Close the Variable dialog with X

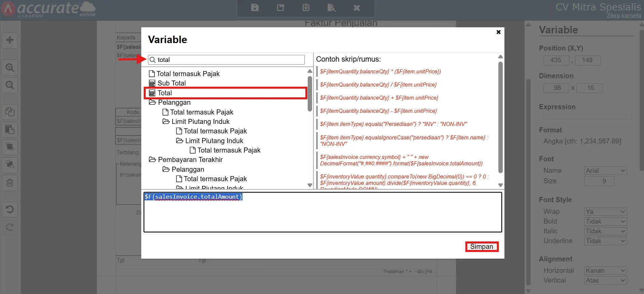pyautogui.click(x=498, y=32)
